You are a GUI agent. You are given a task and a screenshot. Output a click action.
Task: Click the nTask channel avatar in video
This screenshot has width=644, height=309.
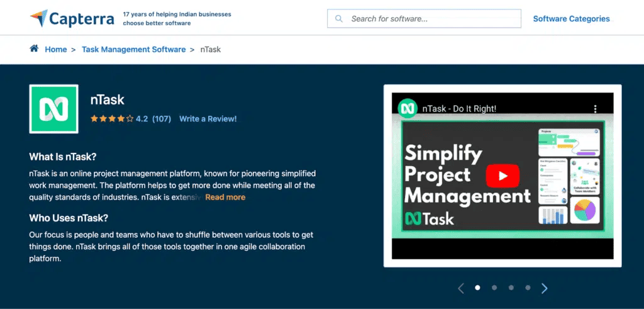[408, 108]
